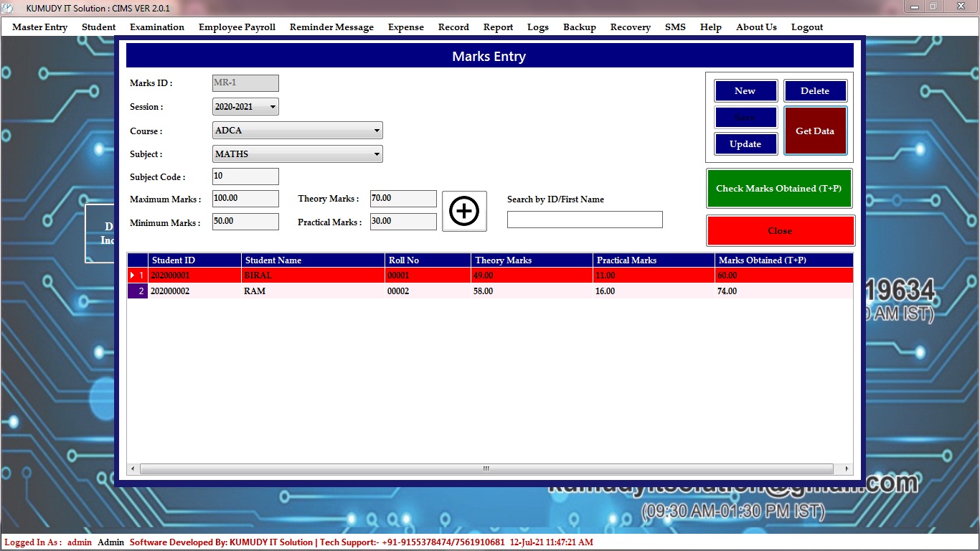The image size is (980, 551).
Task: Open the Examination menu
Action: [x=157, y=27]
